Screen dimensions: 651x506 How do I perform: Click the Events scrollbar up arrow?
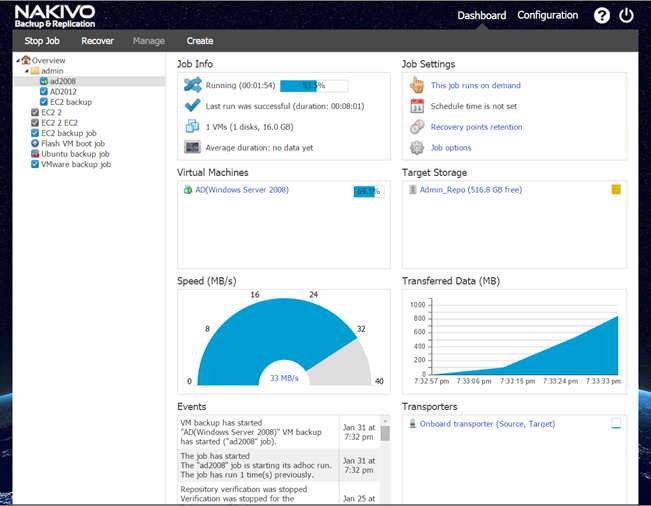pos(385,420)
